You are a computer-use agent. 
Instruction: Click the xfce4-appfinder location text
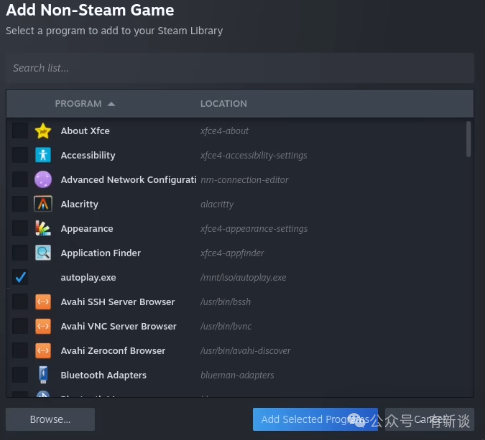(x=232, y=253)
